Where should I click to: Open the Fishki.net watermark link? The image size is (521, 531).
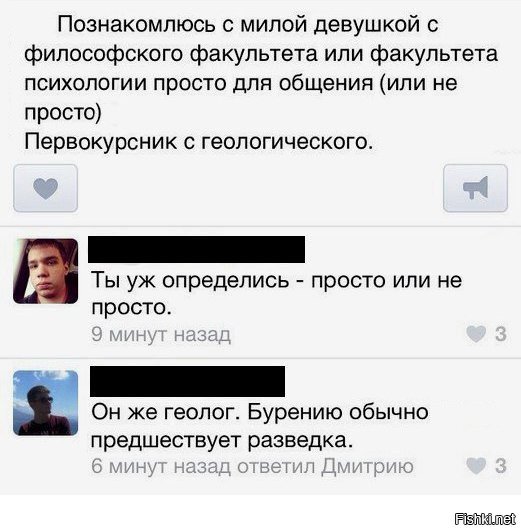[485, 518]
